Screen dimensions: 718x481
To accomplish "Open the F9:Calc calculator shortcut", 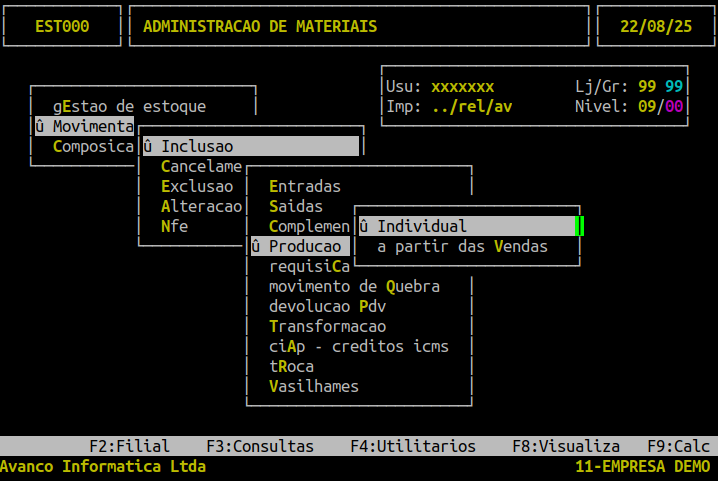I will (678, 446).
